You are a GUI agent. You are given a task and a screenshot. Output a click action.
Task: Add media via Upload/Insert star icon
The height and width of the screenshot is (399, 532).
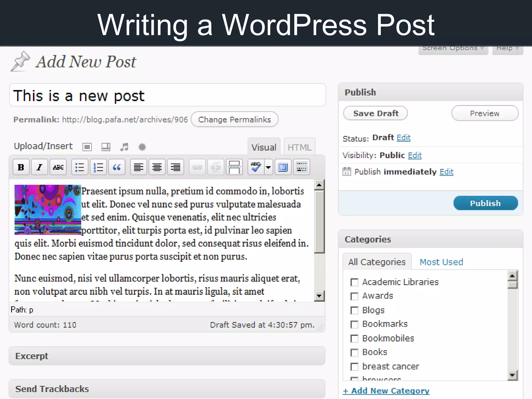(x=142, y=147)
